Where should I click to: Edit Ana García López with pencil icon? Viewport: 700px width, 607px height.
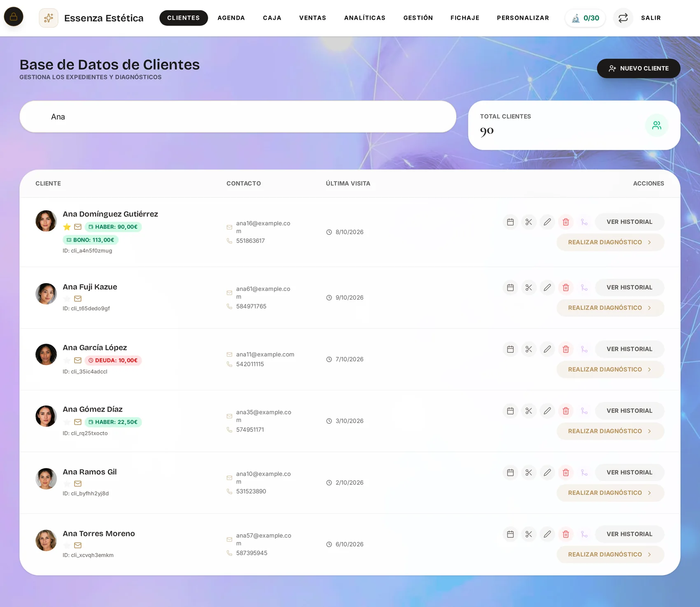(547, 349)
